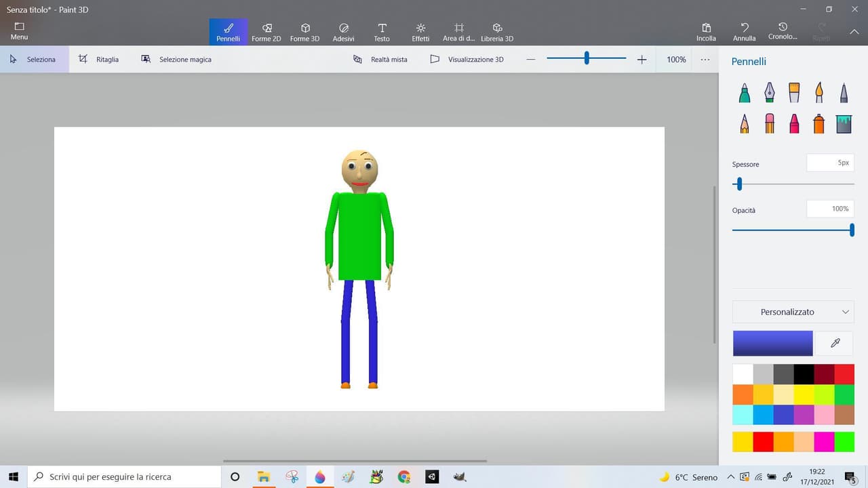Show hidden system tray icons
The height and width of the screenshot is (488, 868).
click(x=730, y=477)
